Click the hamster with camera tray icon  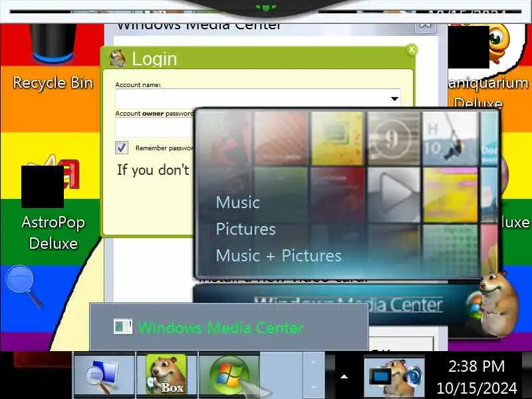(394, 376)
